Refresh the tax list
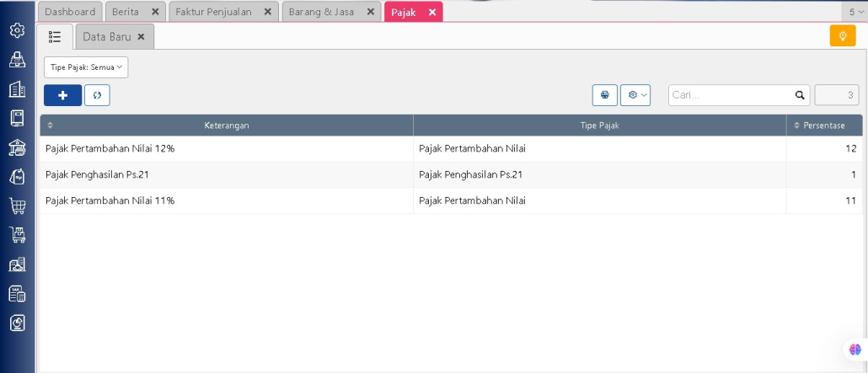The height and width of the screenshot is (373, 868). tap(97, 95)
